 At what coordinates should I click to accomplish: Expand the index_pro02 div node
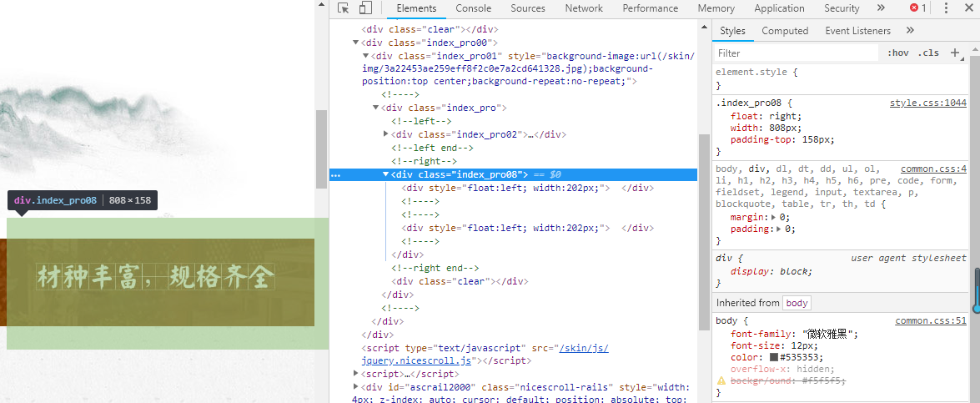point(385,133)
